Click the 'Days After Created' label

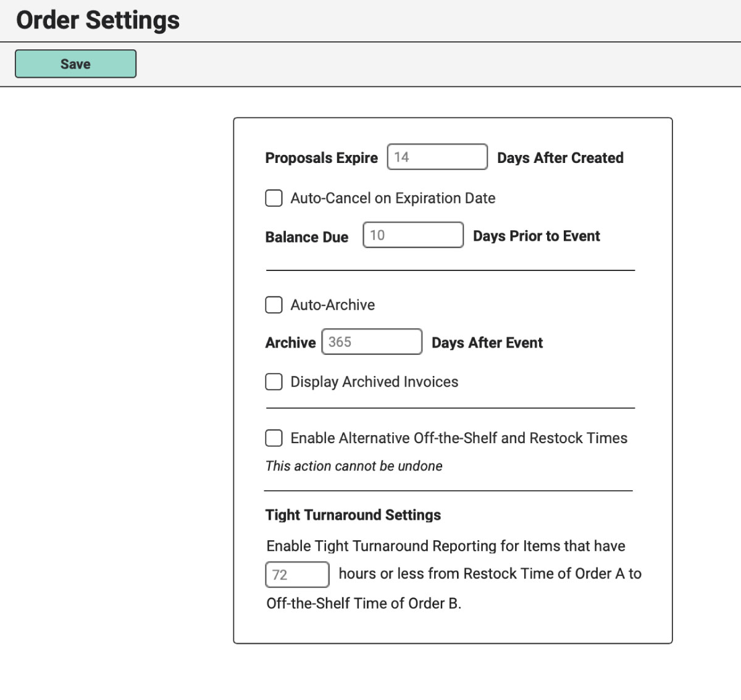pos(560,158)
